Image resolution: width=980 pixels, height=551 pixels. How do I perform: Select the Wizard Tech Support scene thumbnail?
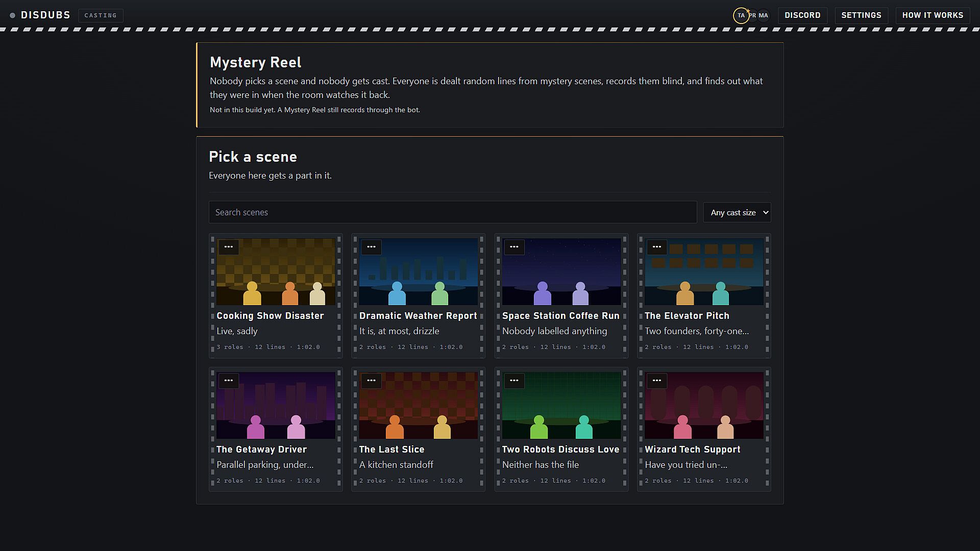(704, 406)
